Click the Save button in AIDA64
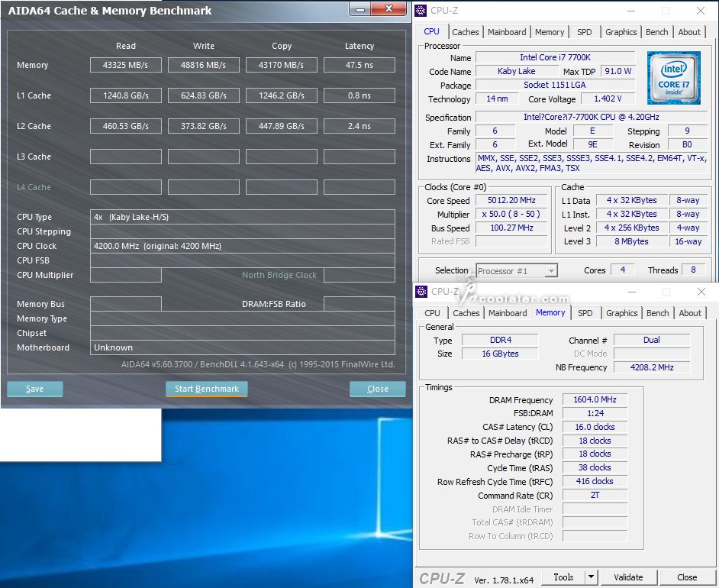 click(x=35, y=389)
